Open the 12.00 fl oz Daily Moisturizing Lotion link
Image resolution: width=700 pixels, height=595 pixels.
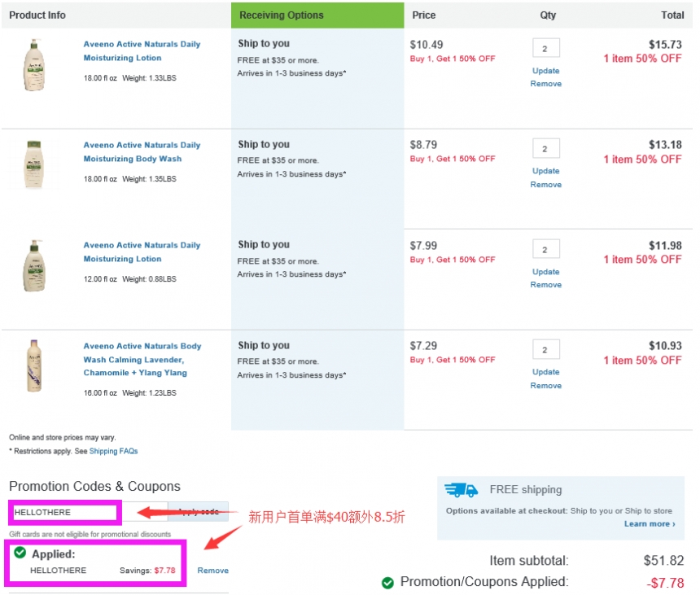(142, 252)
